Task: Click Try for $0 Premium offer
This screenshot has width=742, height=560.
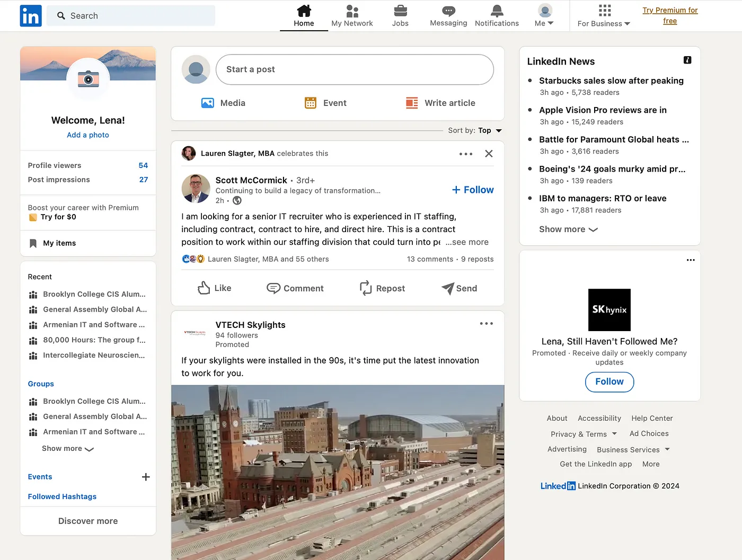Action: coord(58,217)
